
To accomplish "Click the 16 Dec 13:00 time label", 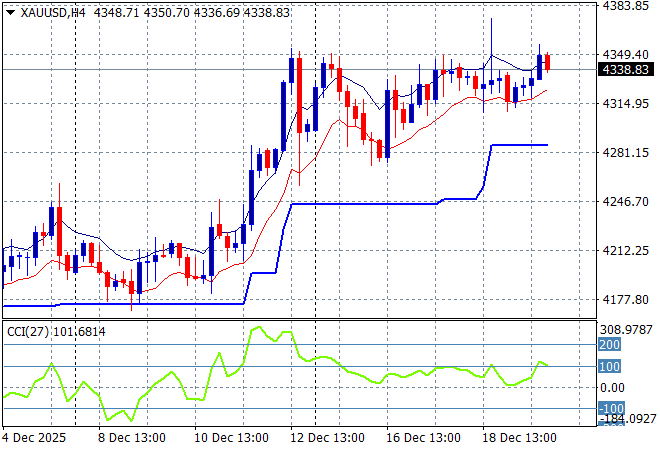I will pos(423,438).
